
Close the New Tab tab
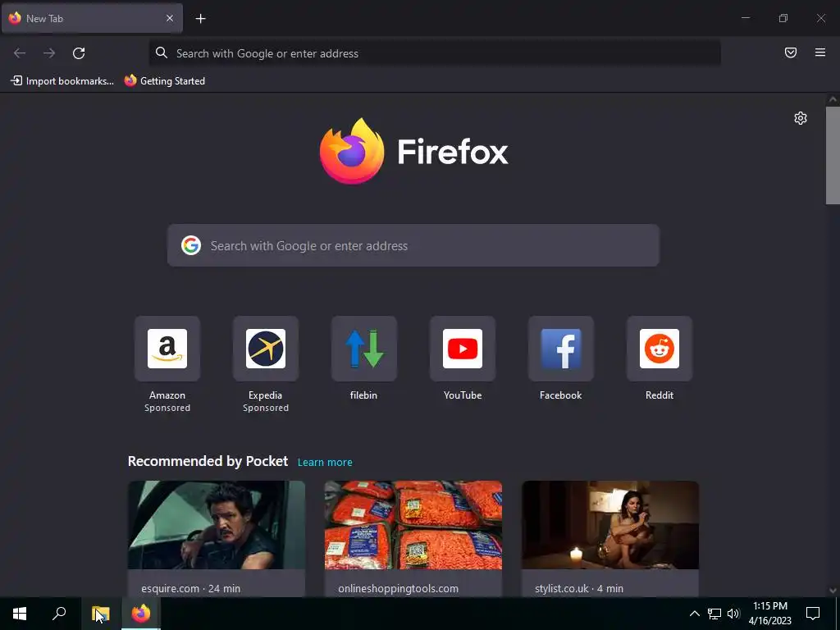click(x=170, y=18)
